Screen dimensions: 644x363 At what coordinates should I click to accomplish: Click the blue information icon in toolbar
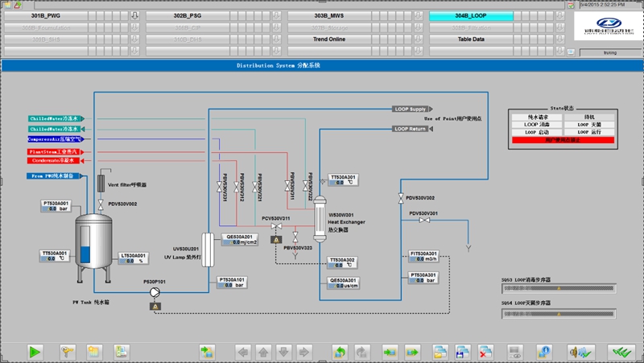pyautogui.click(x=545, y=352)
